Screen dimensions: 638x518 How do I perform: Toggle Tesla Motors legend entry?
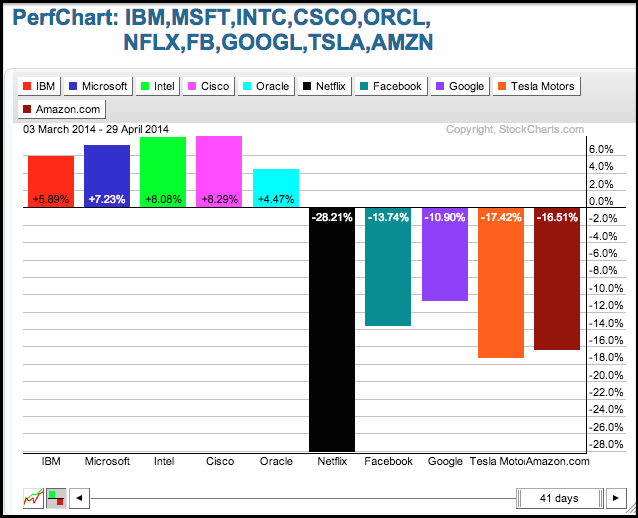point(537,87)
